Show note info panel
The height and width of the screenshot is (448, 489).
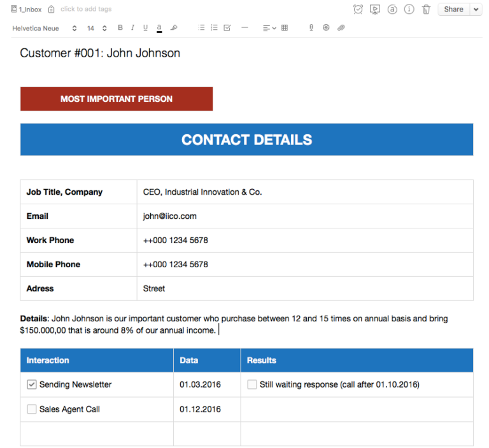[409, 10]
